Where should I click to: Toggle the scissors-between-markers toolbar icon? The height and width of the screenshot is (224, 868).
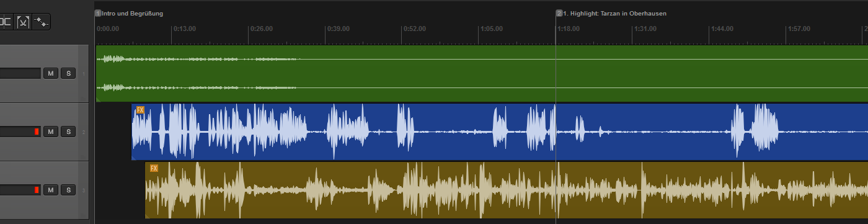23,22
